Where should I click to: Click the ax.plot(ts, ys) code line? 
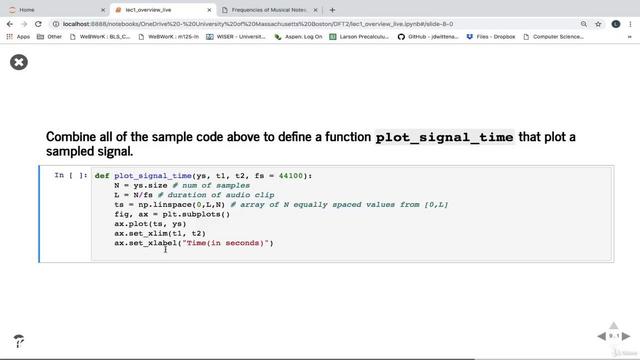point(150,224)
